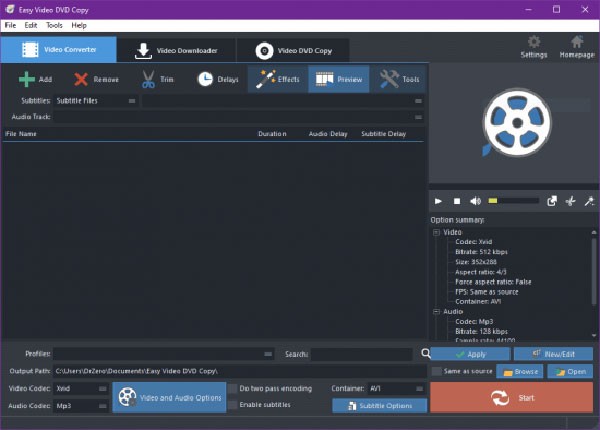The image size is (600, 430).
Task: Stop the preview playback
Action: [x=457, y=201]
